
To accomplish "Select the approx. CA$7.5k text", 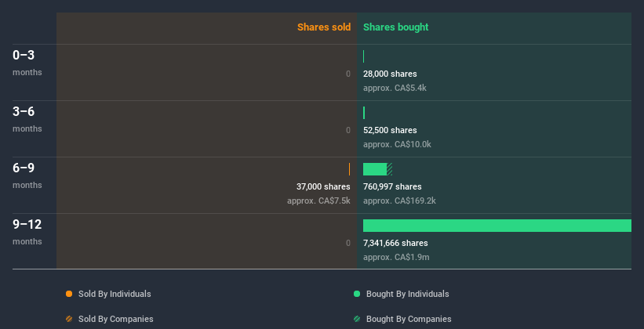I will pyautogui.click(x=318, y=201).
